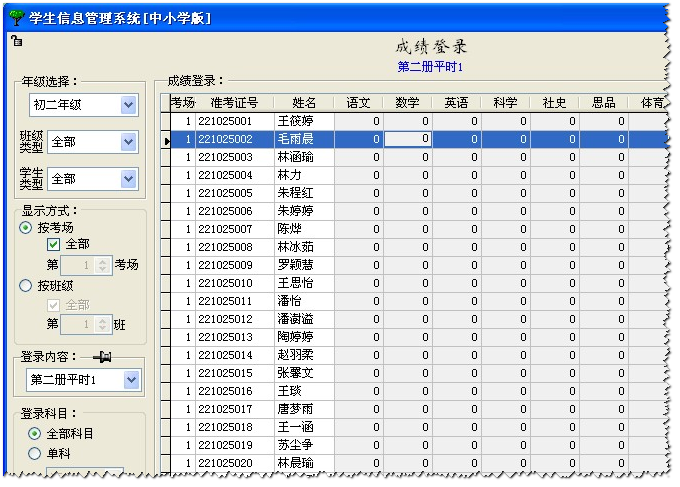Click the 英语 score cell for 林力
The image size is (680, 487).
coord(457,175)
